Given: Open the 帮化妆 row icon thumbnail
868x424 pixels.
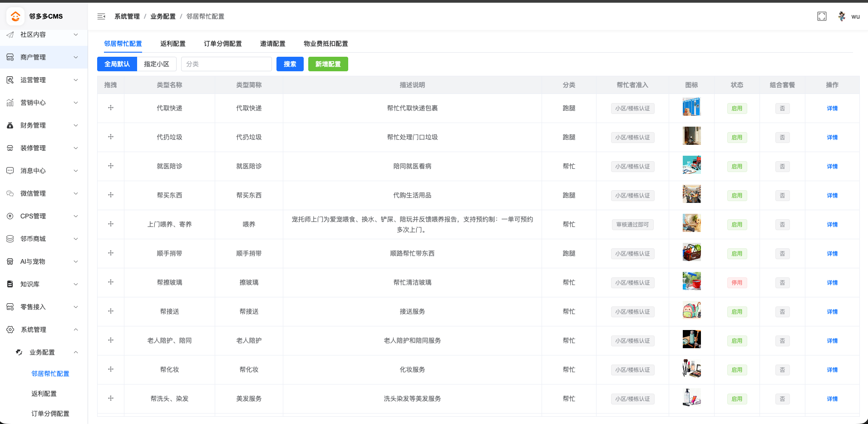Looking at the screenshot, I should tap(692, 368).
